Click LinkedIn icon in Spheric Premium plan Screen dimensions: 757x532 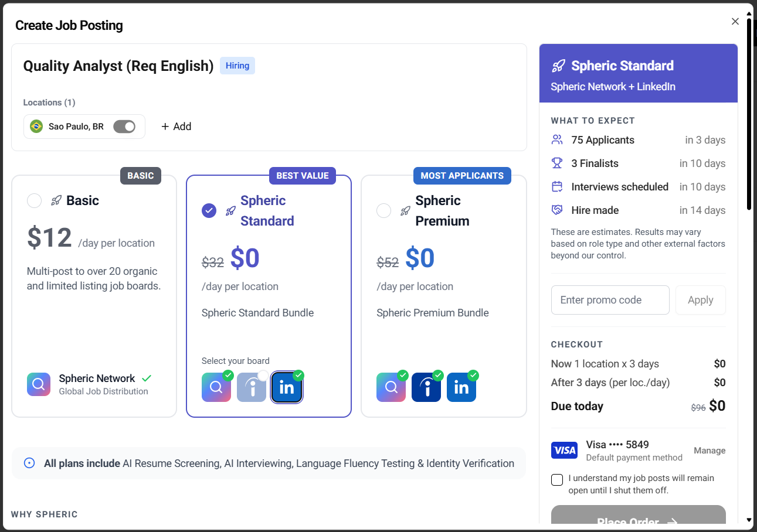click(461, 387)
